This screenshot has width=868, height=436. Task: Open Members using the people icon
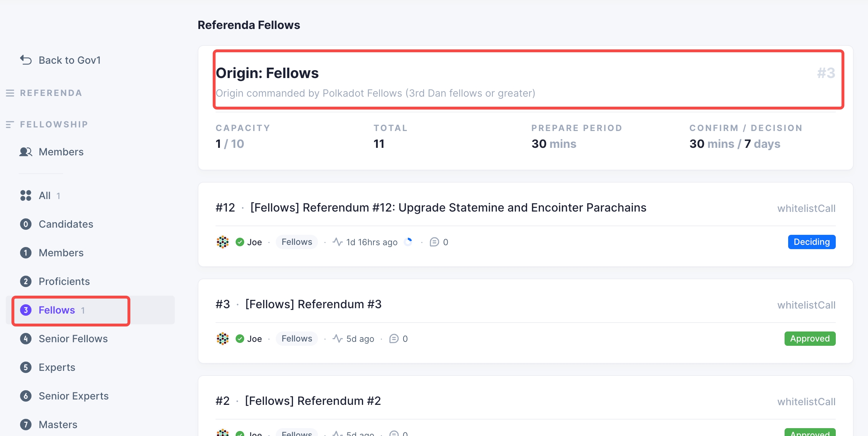(25, 152)
